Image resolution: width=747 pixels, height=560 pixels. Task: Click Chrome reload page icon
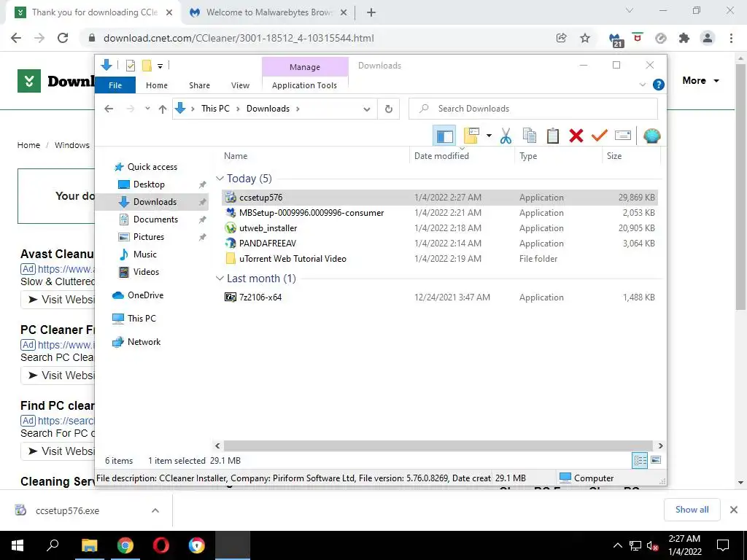63,38
